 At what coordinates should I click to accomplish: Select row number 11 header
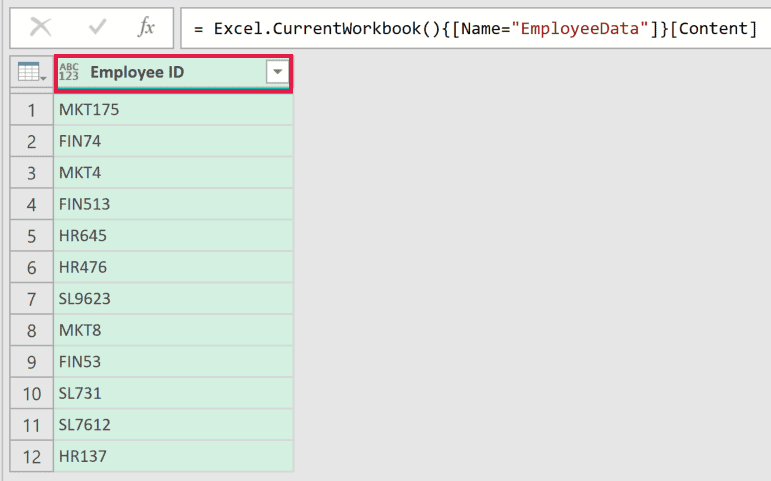pyautogui.click(x=31, y=424)
